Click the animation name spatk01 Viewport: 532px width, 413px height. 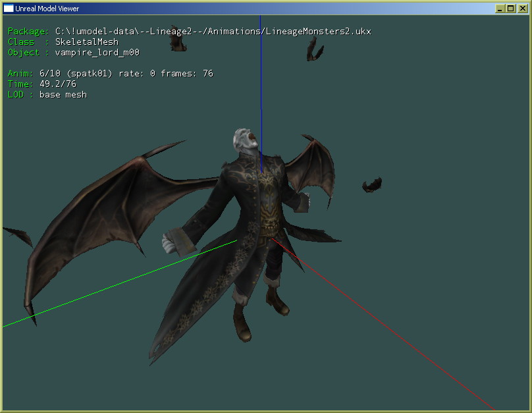point(90,74)
